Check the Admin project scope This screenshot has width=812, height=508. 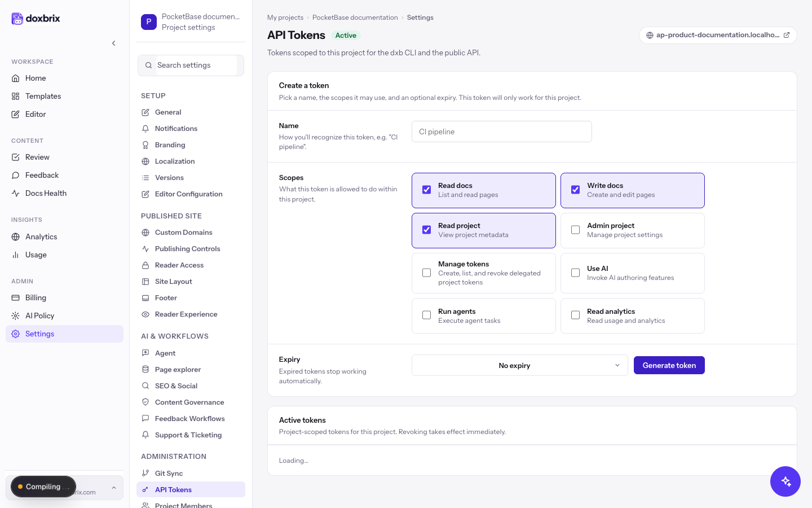[576, 230]
